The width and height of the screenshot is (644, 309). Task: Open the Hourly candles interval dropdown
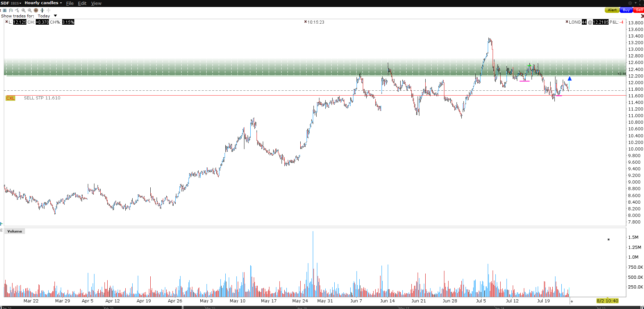(43, 3)
